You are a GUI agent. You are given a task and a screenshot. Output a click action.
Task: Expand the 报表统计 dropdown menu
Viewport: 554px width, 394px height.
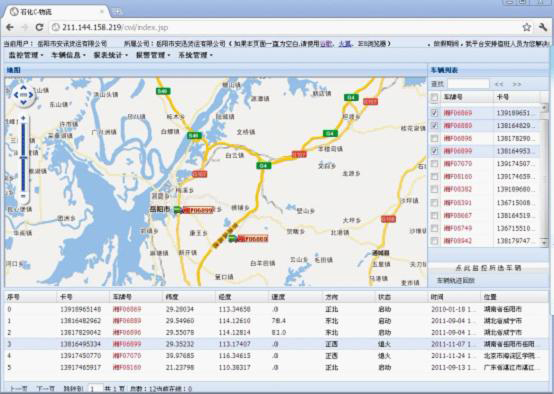pyautogui.click(x=111, y=55)
